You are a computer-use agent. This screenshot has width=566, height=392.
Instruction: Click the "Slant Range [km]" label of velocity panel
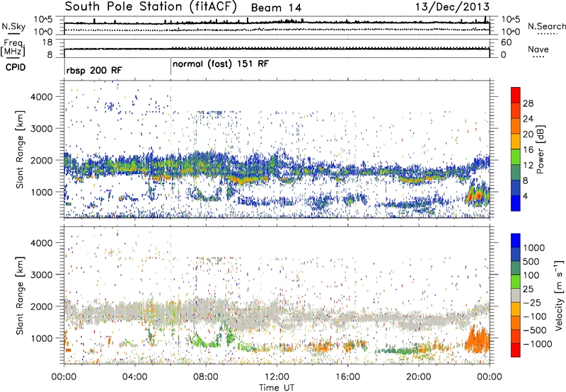[20, 296]
